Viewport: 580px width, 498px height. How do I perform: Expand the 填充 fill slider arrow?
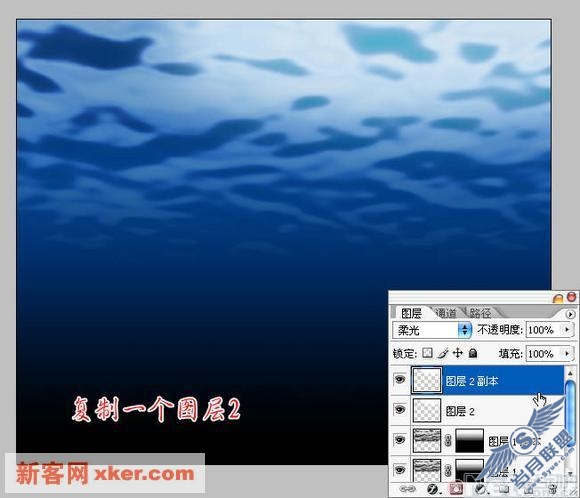point(567,353)
